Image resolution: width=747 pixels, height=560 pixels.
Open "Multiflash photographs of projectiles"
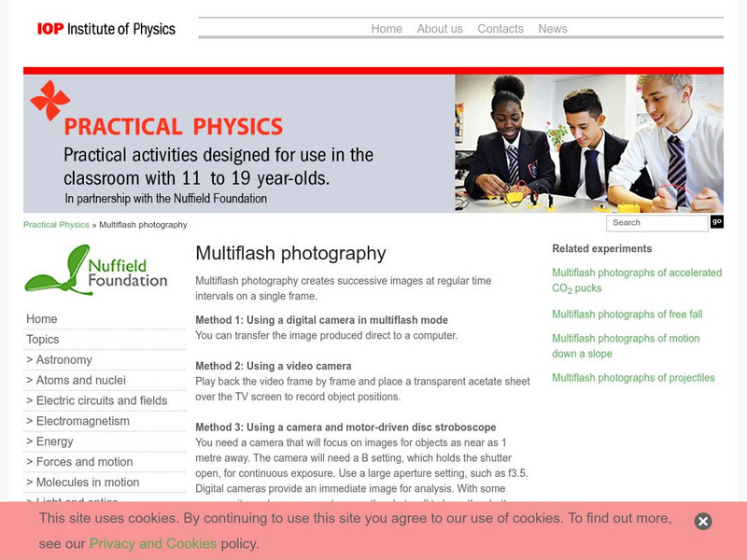coord(633,376)
